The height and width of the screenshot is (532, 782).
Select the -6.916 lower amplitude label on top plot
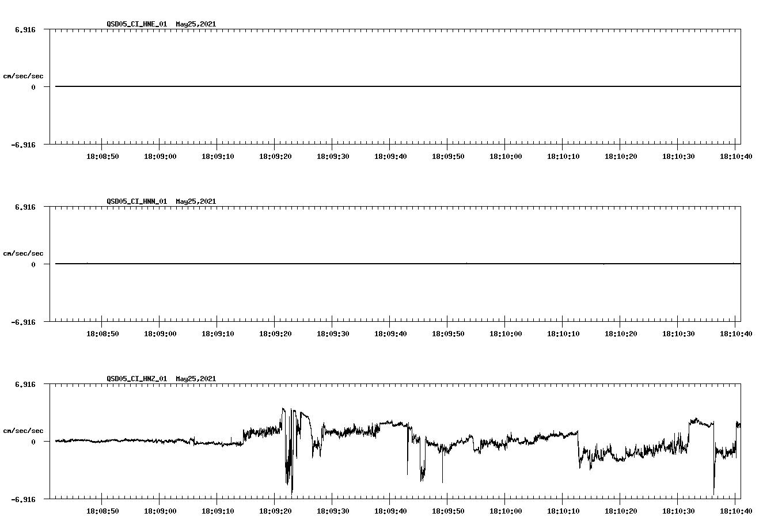point(23,145)
